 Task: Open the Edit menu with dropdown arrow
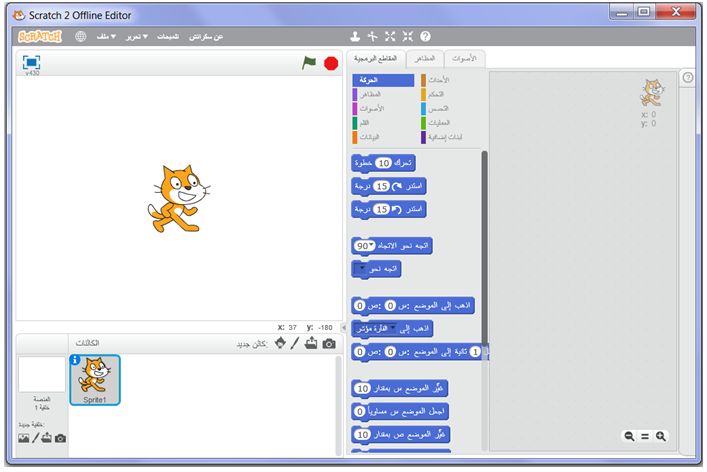click(x=137, y=37)
